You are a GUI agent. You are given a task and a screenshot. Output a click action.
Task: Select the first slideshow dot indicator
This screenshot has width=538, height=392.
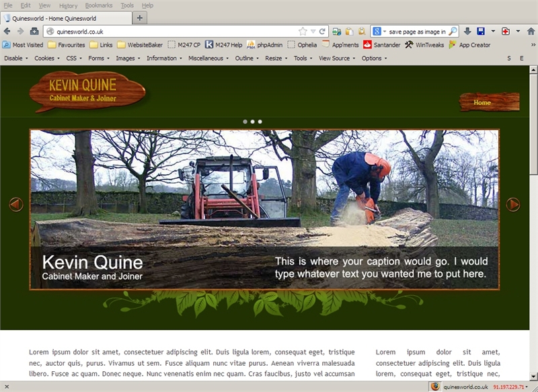click(x=245, y=122)
